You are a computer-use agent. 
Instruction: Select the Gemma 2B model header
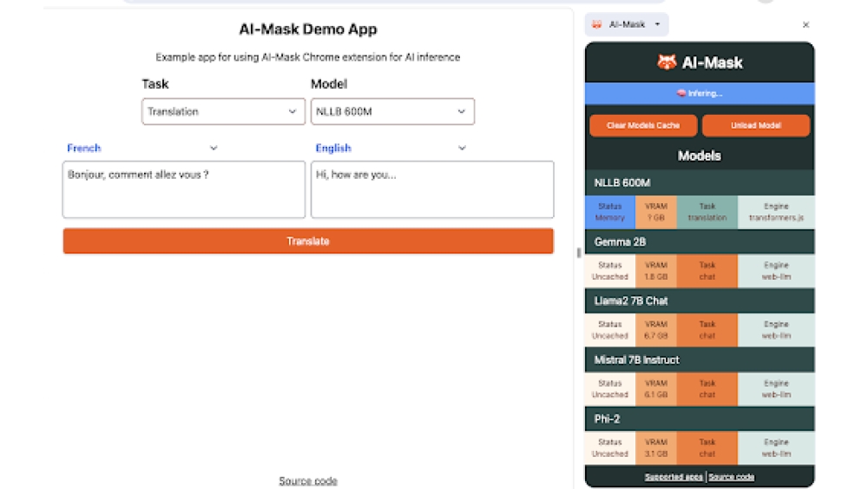click(x=700, y=242)
